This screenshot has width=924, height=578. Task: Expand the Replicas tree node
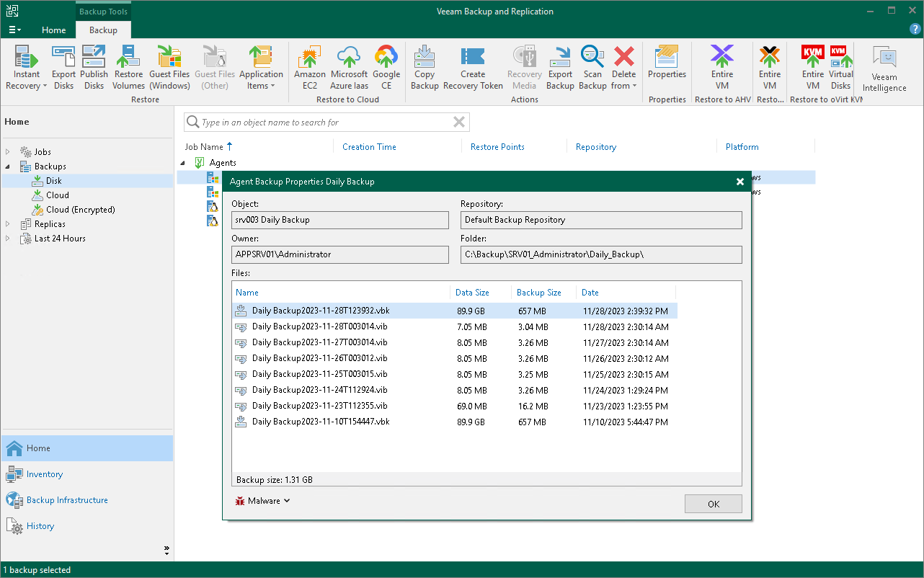(x=9, y=224)
